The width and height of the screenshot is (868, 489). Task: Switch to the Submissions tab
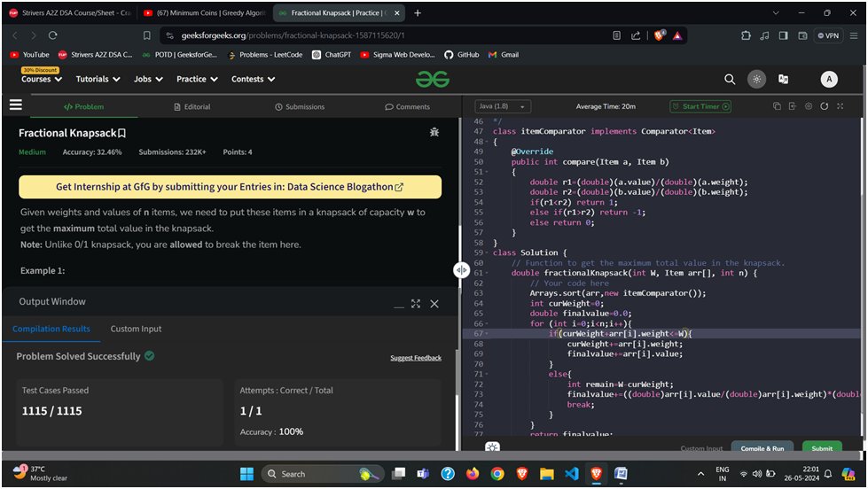click(x=300, y=107)
